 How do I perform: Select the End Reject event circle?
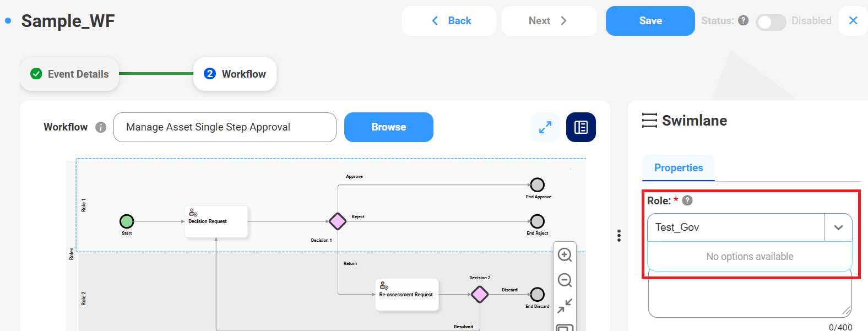pyautogui.click(x=537, y=221)
